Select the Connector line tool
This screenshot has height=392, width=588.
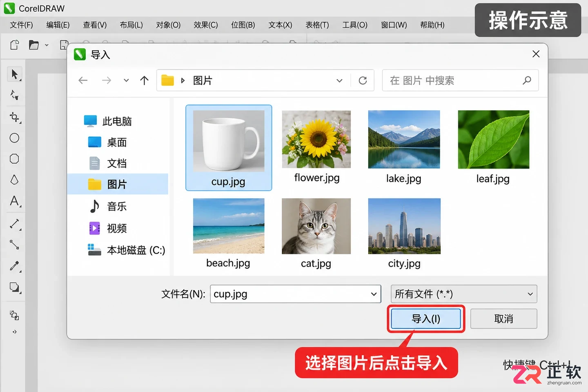point(14,245)
